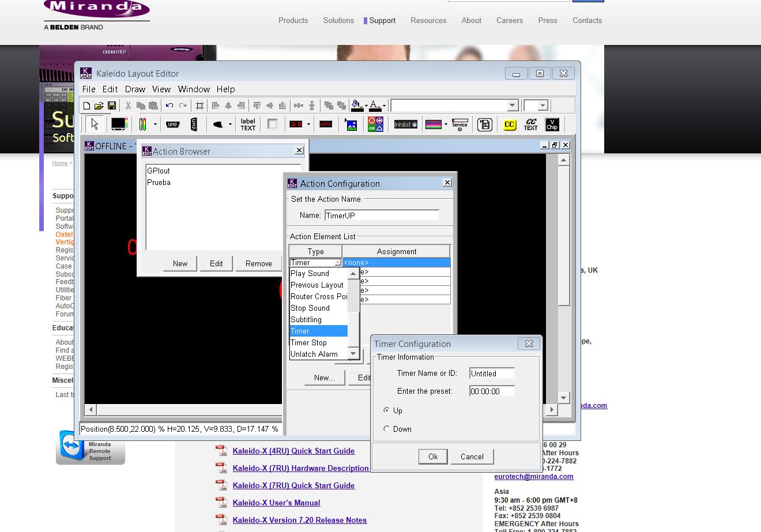Screen dimensions: 761x532
Task: Expand the fill color dropdown arrow
Action: pyautogui.click(x=365, y=106)
